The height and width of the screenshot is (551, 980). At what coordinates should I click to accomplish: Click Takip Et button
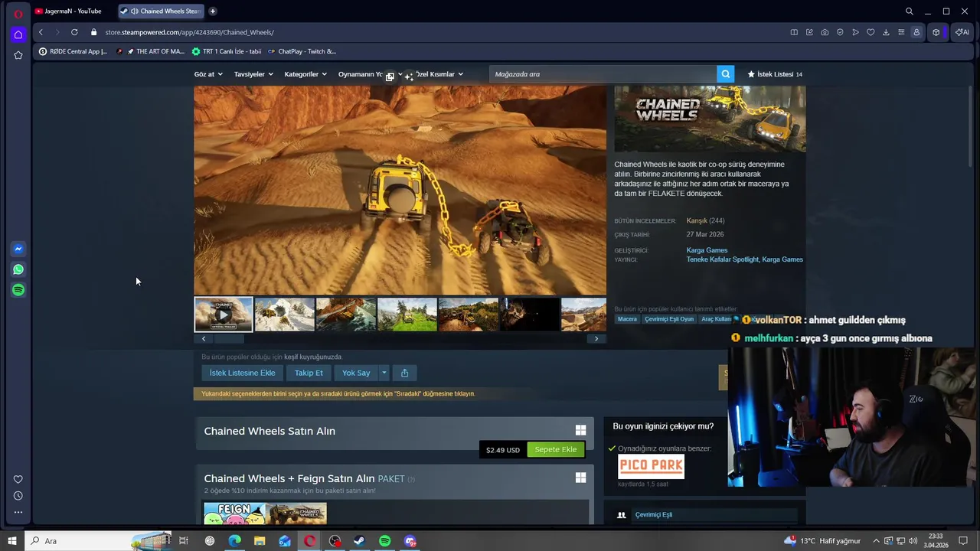pyautogui.click(x=309, y=373)
